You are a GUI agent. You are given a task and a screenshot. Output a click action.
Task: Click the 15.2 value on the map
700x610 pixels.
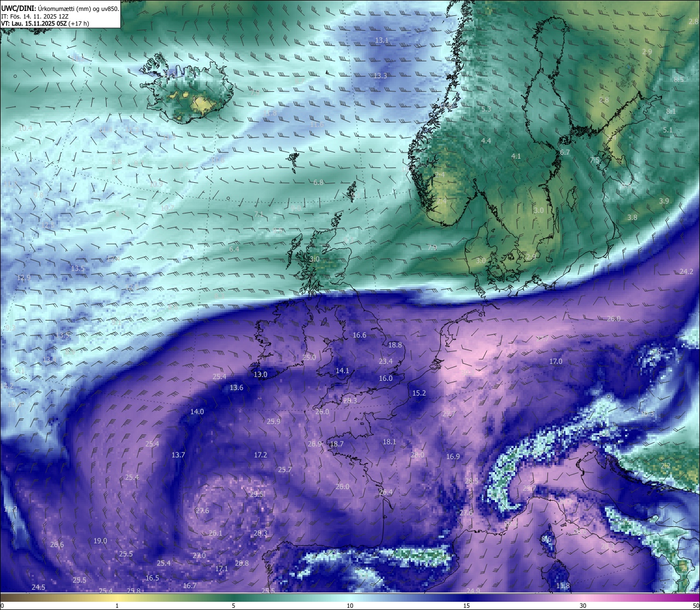point(419,393)
